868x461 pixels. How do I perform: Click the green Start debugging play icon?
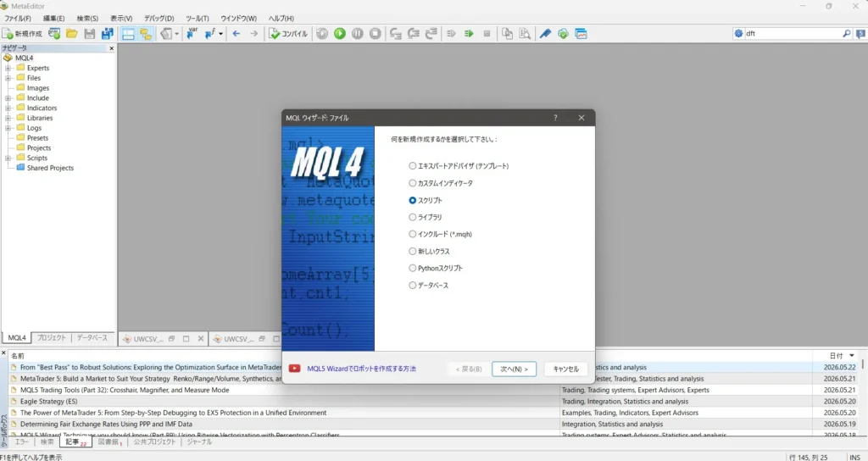[x=340, y=34]
